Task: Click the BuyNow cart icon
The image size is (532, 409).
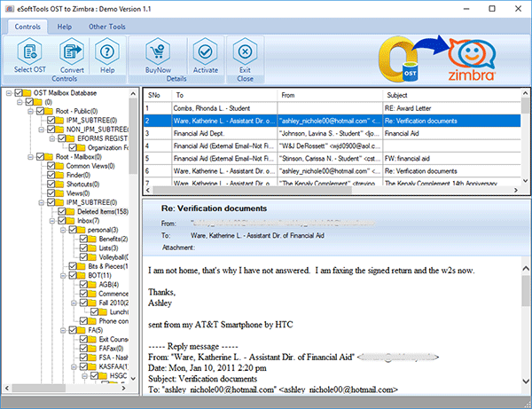Action: [x=158, y=52]
